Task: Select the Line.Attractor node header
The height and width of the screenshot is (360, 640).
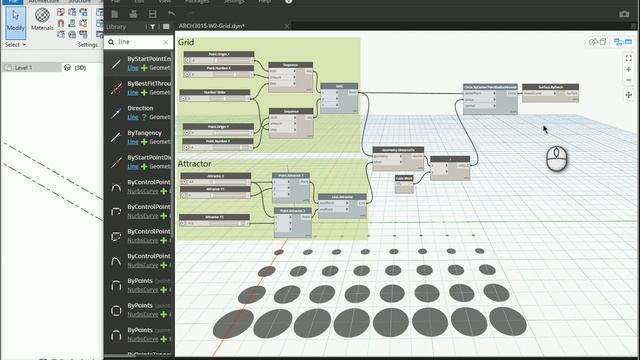Action: [x=342, y=197]
